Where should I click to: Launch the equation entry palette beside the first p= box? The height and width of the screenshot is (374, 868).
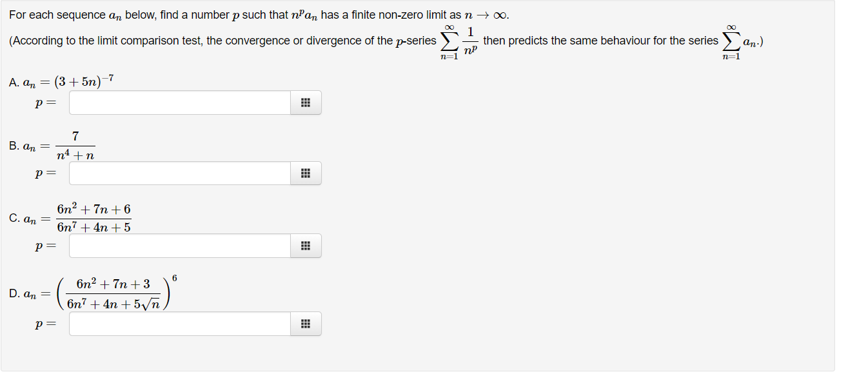point(306,103)
